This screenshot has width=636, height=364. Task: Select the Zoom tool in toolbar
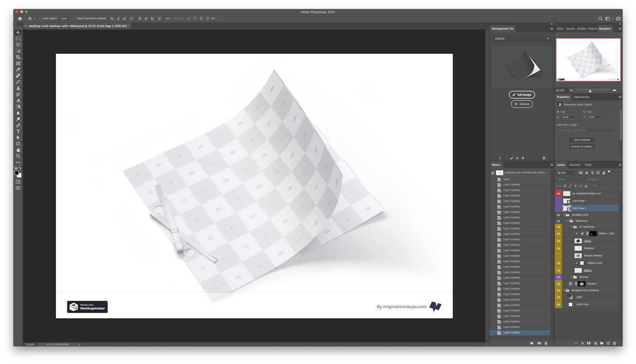pos(18,156)
